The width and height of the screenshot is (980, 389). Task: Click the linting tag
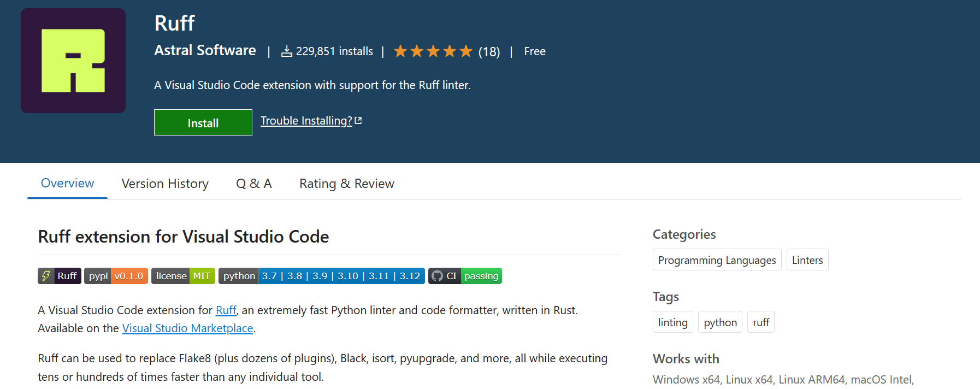tap(673, 322)
